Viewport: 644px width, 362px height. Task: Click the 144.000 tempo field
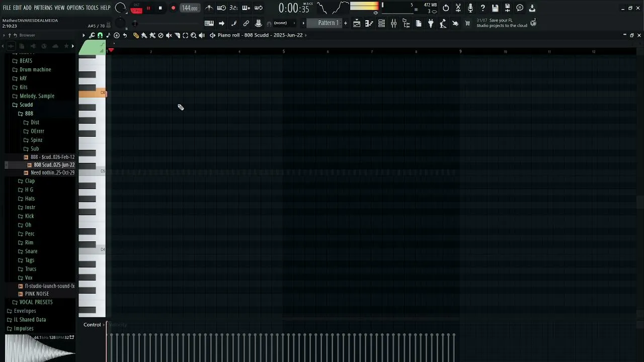coord(190,8)
